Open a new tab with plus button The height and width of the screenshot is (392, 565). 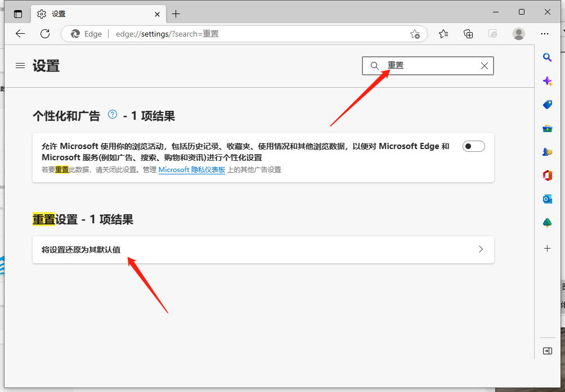(176, 14)
